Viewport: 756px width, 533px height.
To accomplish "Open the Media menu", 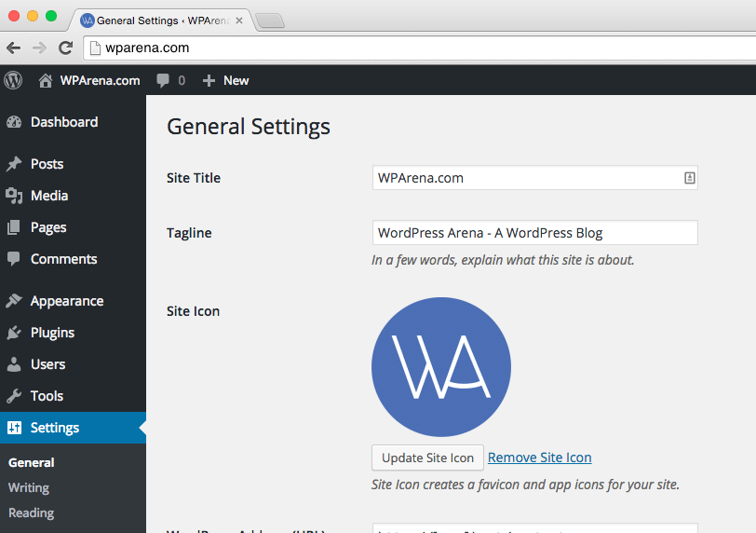I will click(x=73, y=196).
